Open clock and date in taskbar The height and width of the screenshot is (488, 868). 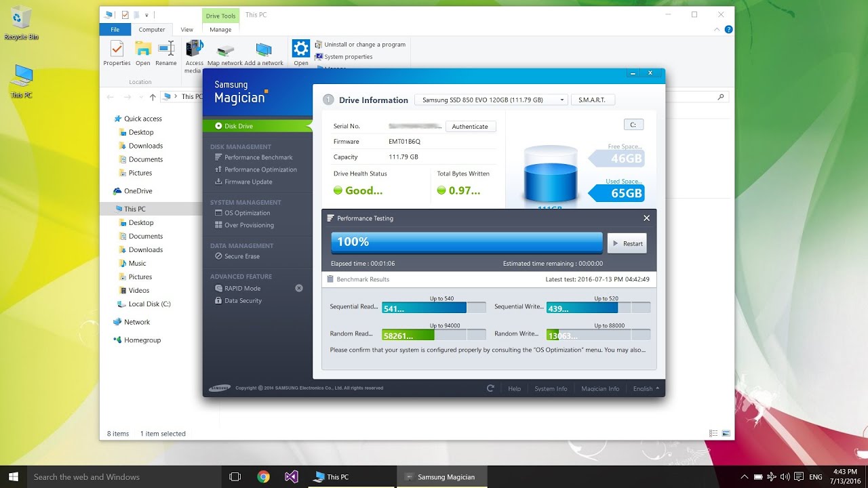844,476
